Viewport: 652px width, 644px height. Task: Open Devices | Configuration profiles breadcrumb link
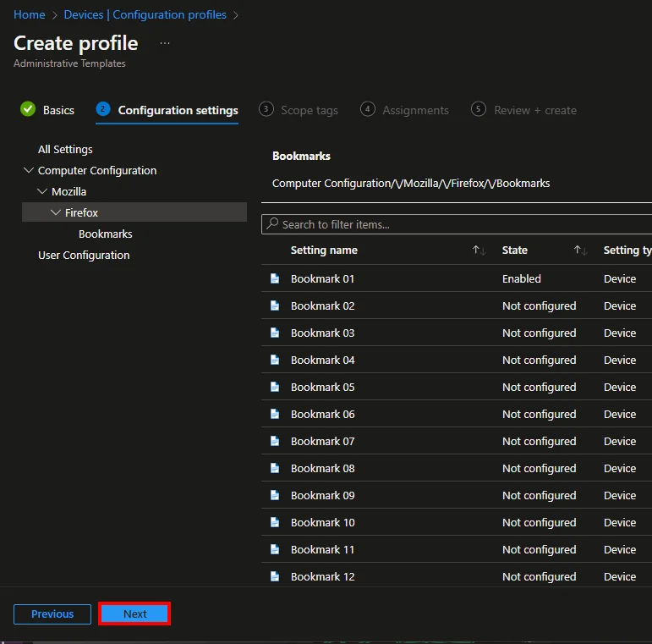click(x=145, y=14)
